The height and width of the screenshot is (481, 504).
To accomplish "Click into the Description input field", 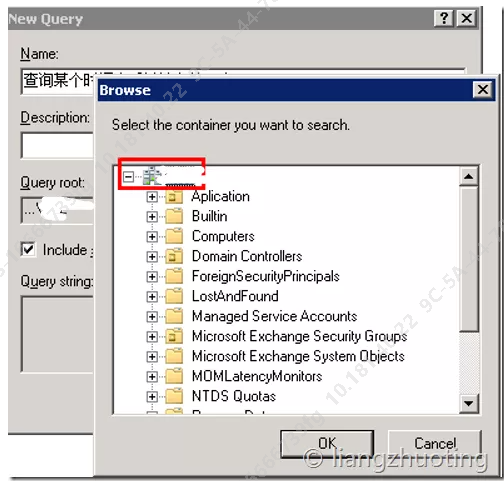I will 57,146.
